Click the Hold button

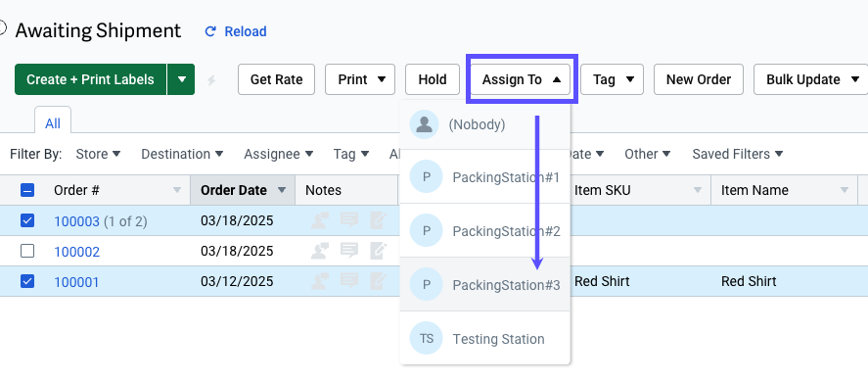(x=433, y=79)
